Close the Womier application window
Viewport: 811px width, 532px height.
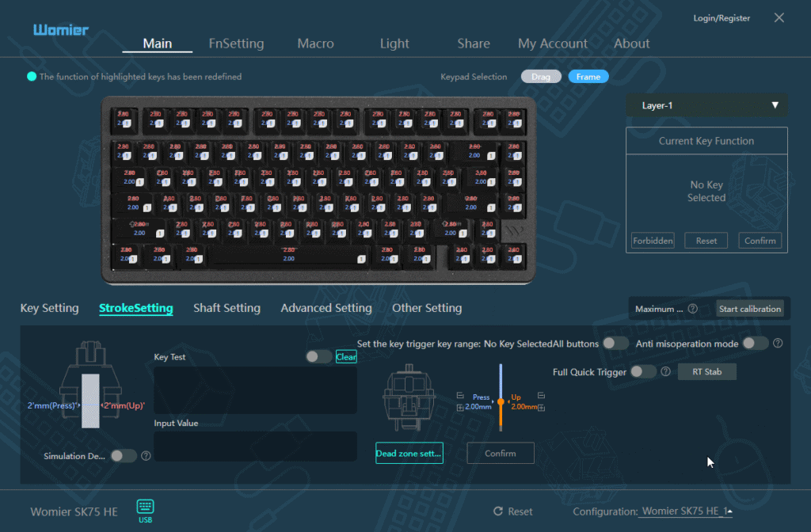779,17
